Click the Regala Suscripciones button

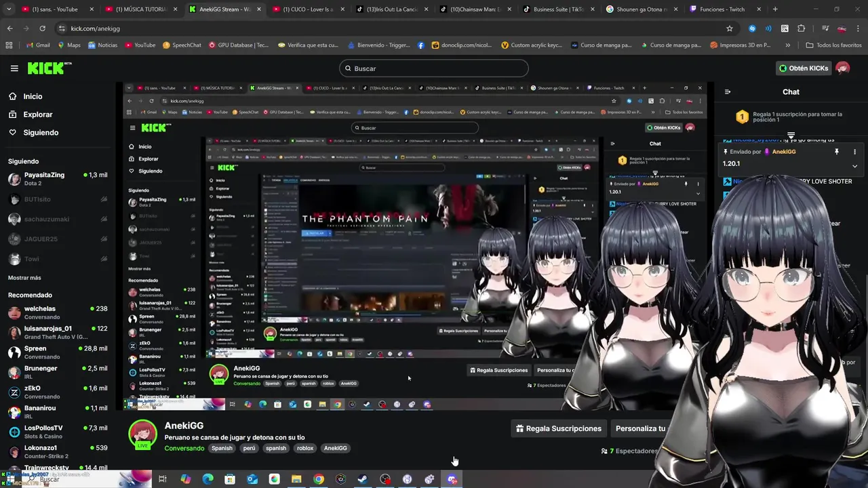pos(558,428)
